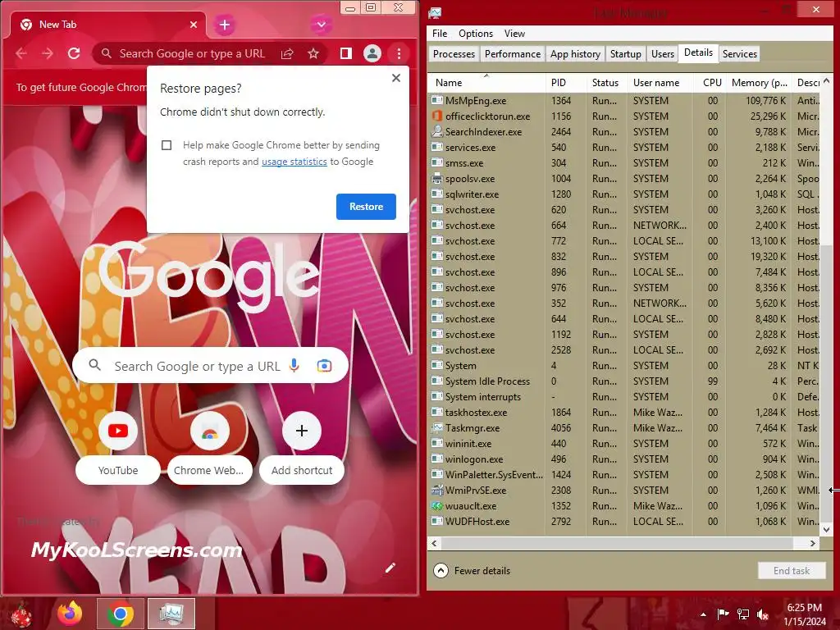Open the tab search dropdown arrow
840x630 pixels.
[321, 24]
